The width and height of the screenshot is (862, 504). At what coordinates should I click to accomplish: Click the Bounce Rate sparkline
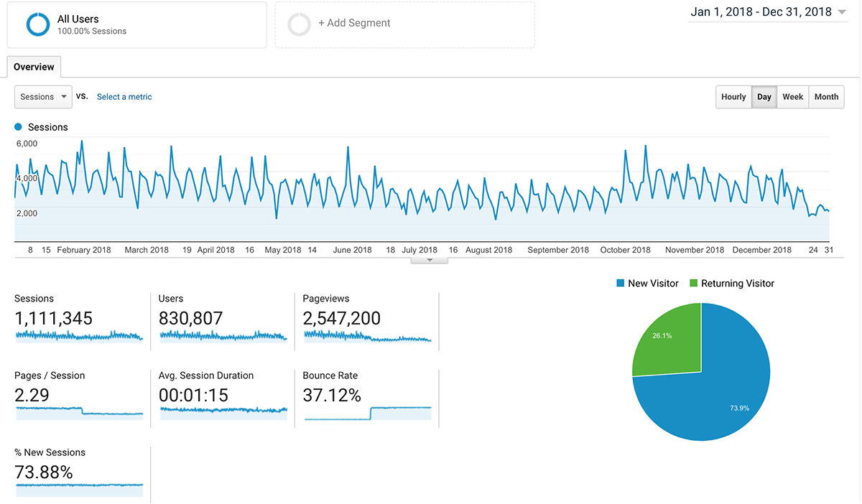coord(368,413)
